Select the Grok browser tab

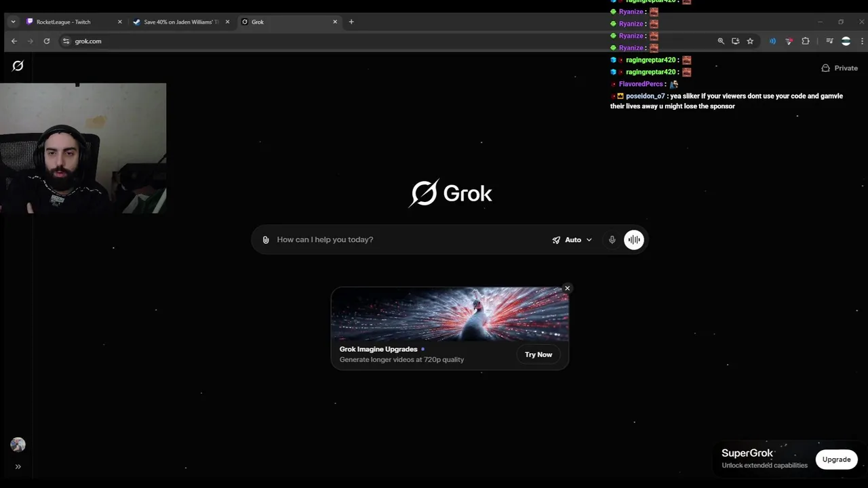(290, 22)
